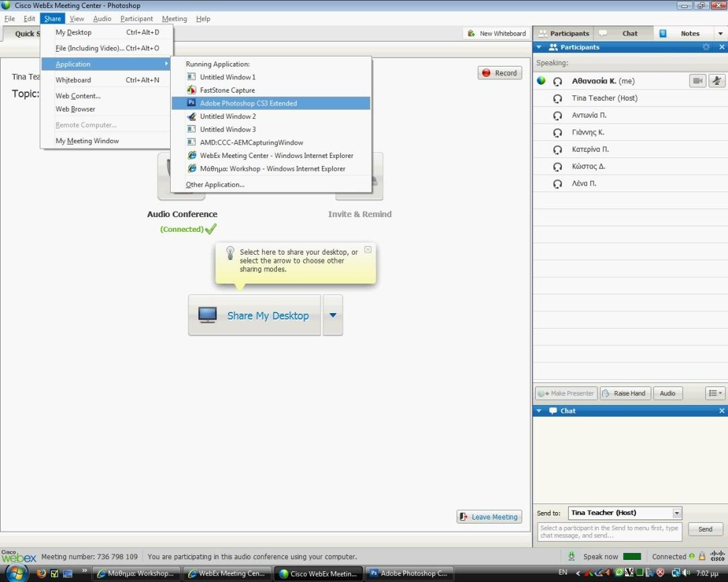Select Adobe Photoshop CS3 Extended in running applications
The image size is (728, 582).
271,103
